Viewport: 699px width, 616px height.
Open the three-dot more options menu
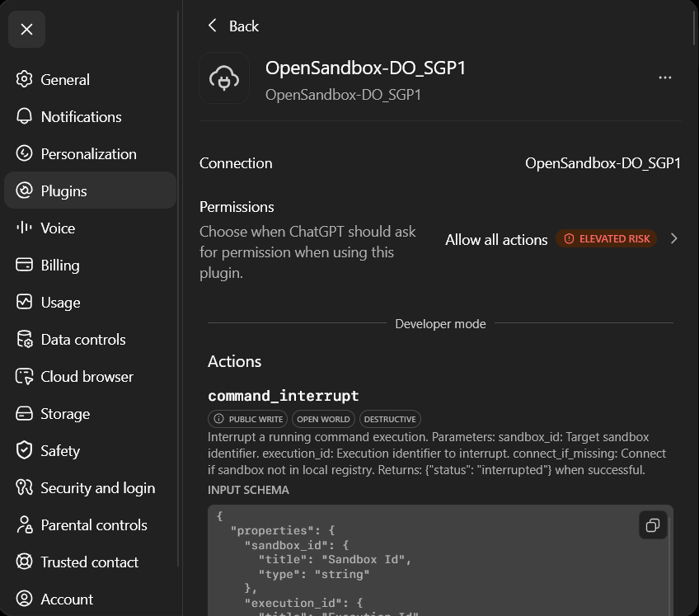pos(664,78)
